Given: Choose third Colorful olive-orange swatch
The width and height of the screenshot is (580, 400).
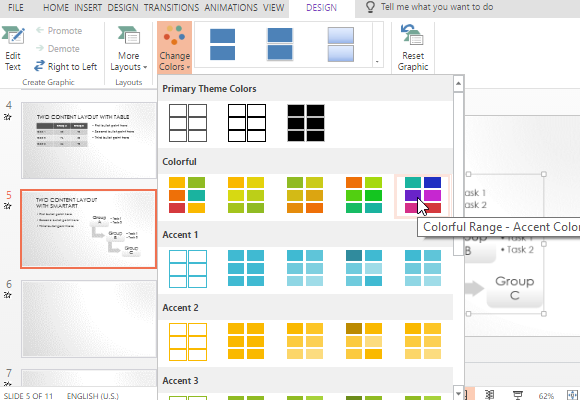Looking at the screenshot, I should click(x=305, y=195).
